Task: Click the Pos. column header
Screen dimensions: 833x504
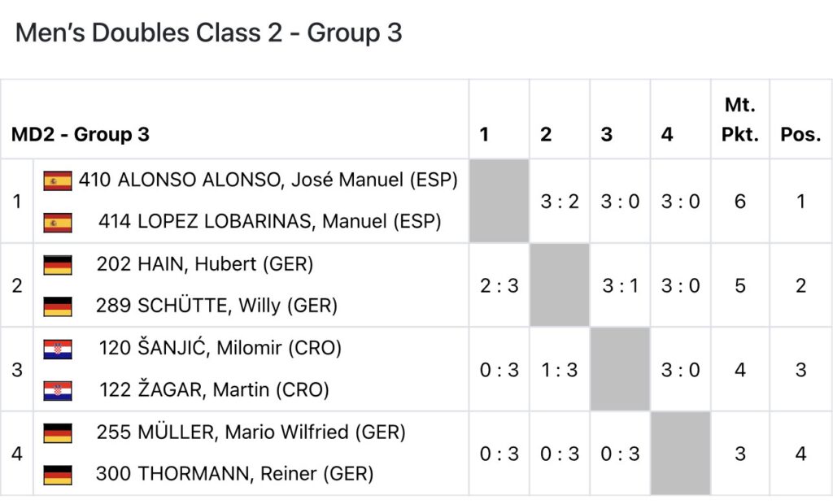Action: tap(800, 134)
